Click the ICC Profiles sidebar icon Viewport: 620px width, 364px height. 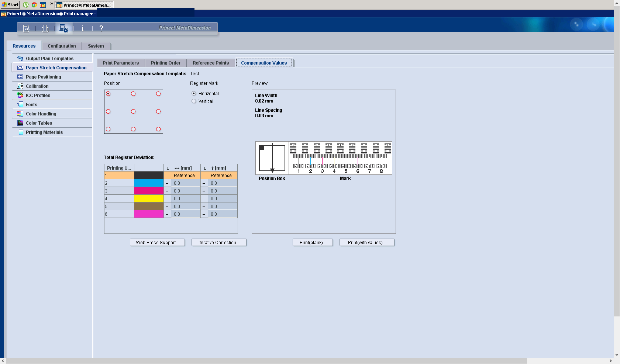pos(20,96)
